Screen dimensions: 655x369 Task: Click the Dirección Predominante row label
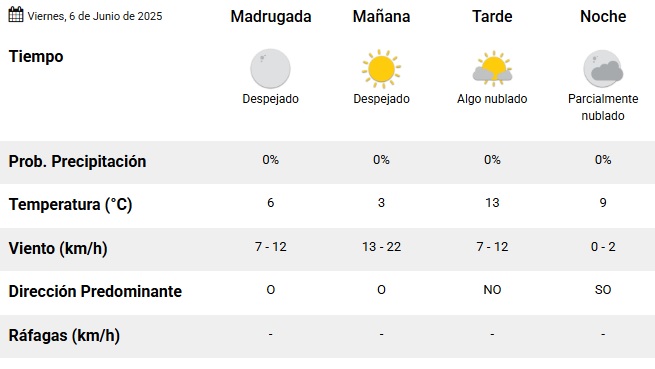[x=95, y=291]
